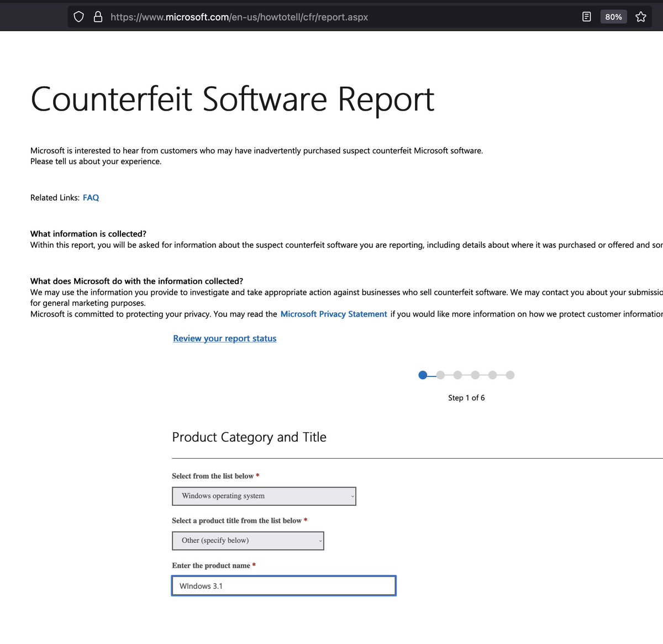
Task: Select the first blue step indicator dot
Action: (423, 375)
